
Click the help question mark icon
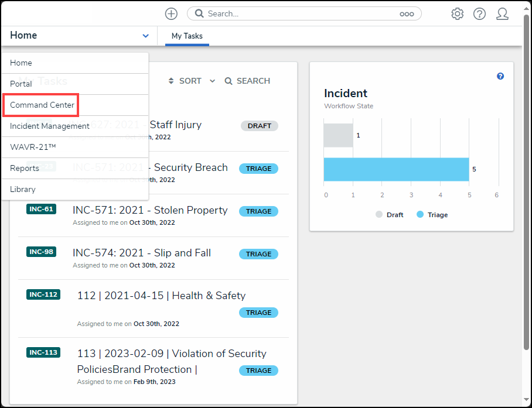point(479,13)
